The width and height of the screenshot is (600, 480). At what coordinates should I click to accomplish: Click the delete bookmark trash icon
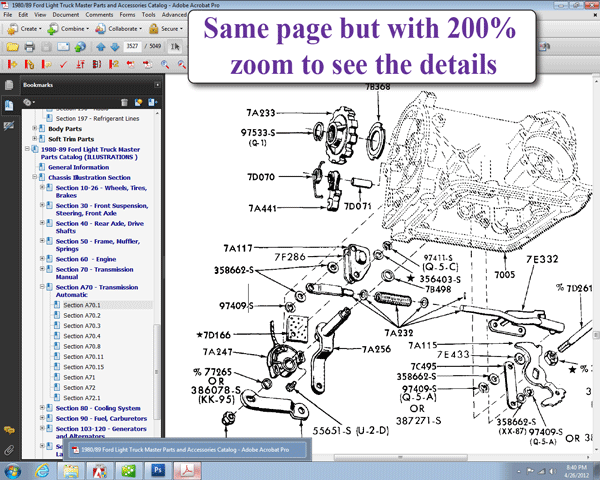click(x=124, y=102)
